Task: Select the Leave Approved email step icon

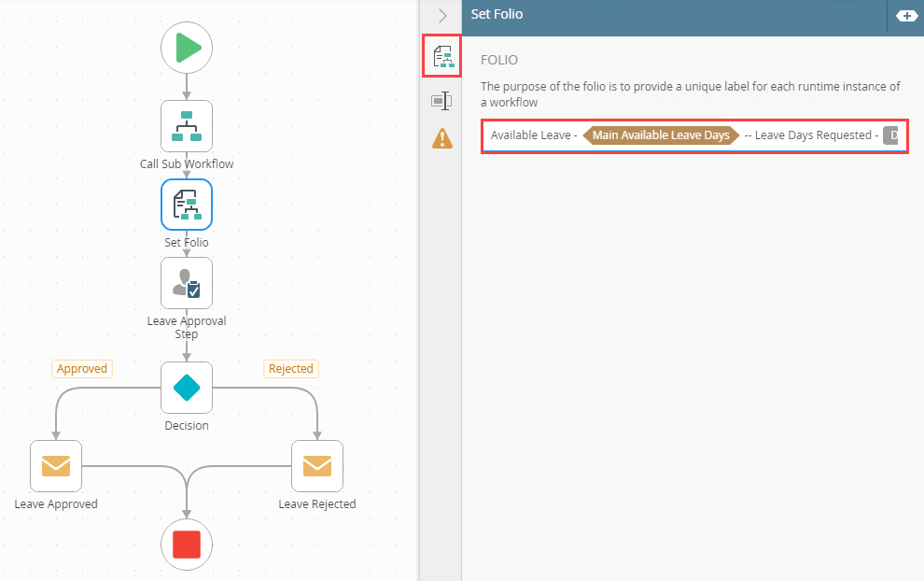Action: tap(56, 466)
